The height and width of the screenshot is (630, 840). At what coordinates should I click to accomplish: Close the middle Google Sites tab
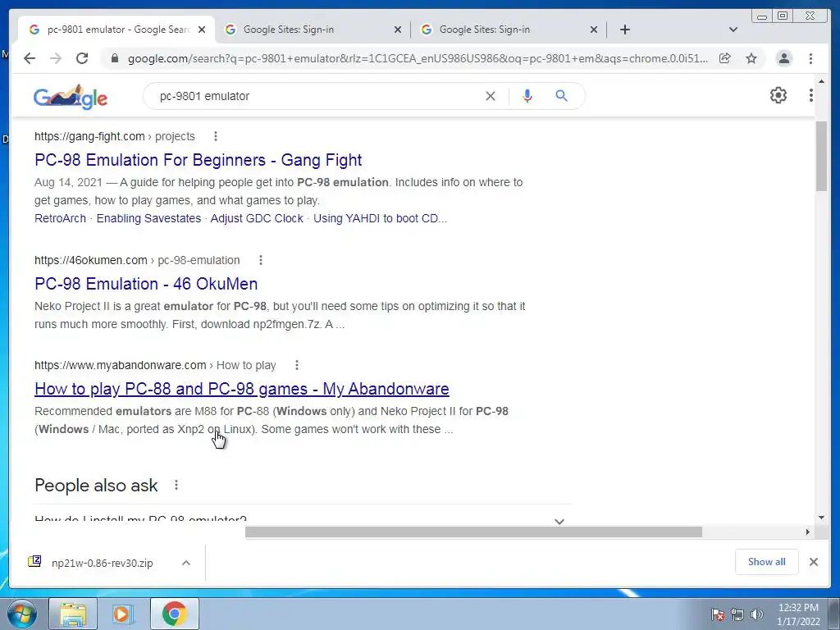tap(398, 30)
